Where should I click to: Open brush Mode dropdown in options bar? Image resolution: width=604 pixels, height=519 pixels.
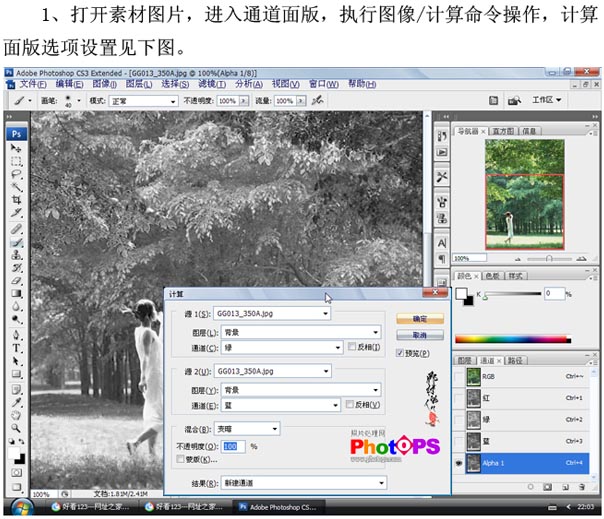[143, 101]
